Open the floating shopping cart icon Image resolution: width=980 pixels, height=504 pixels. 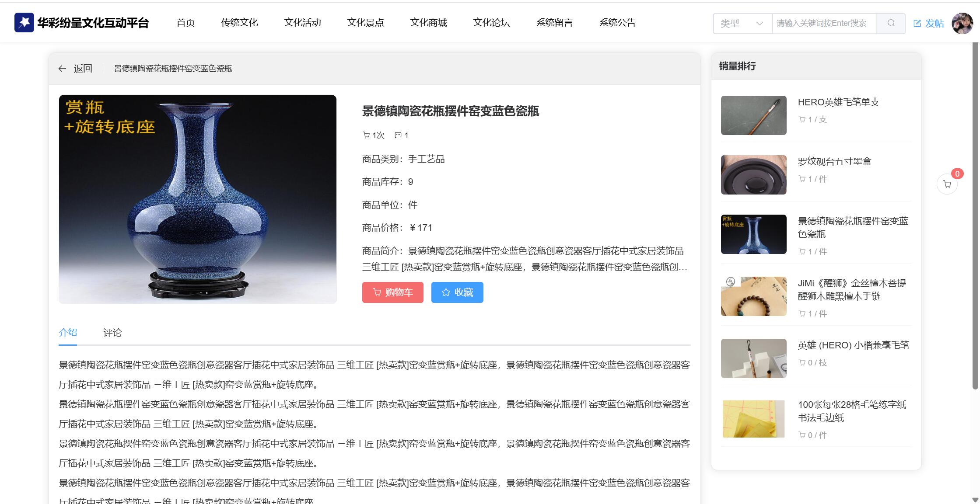coord(947,184)
